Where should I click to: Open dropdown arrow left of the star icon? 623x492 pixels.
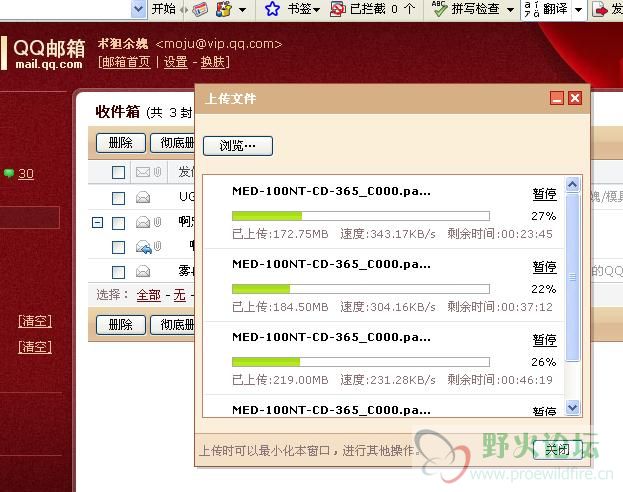pos(242,10)
